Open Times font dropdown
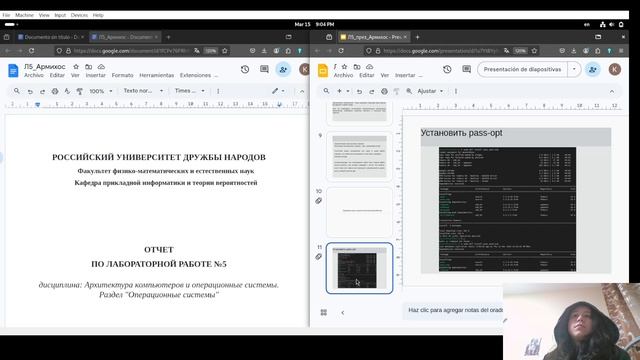 [x=190, y=91]
